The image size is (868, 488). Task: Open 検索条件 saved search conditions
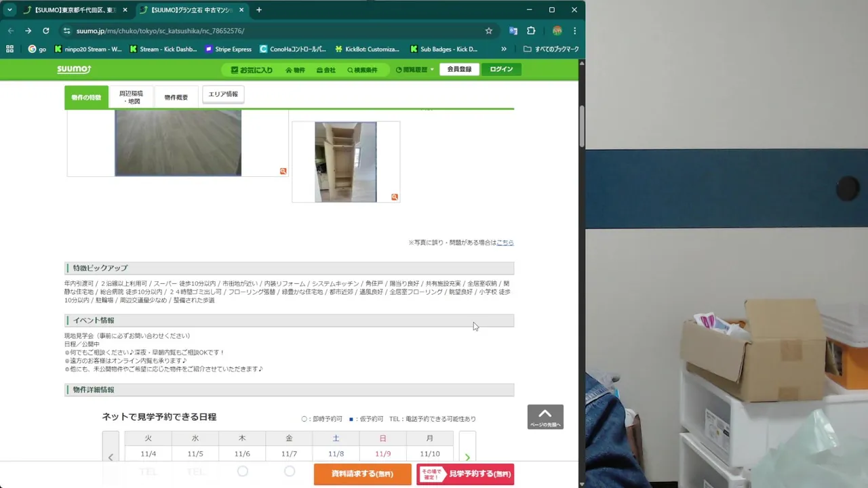pyautogui.click(x=362, y=70)
